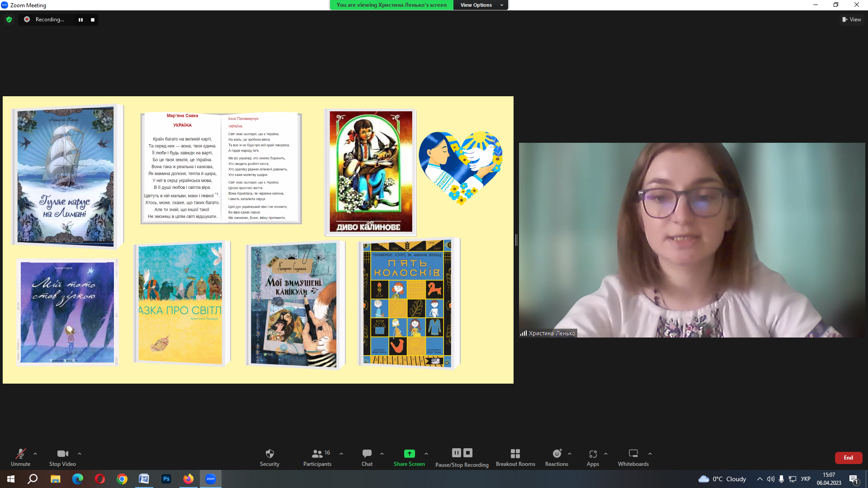Click the View button at top right

pyautogui.click(x=852, y=19)
